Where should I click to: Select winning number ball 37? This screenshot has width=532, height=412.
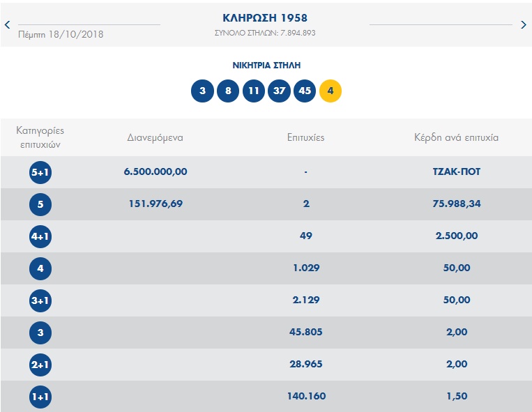pos(279,91)
